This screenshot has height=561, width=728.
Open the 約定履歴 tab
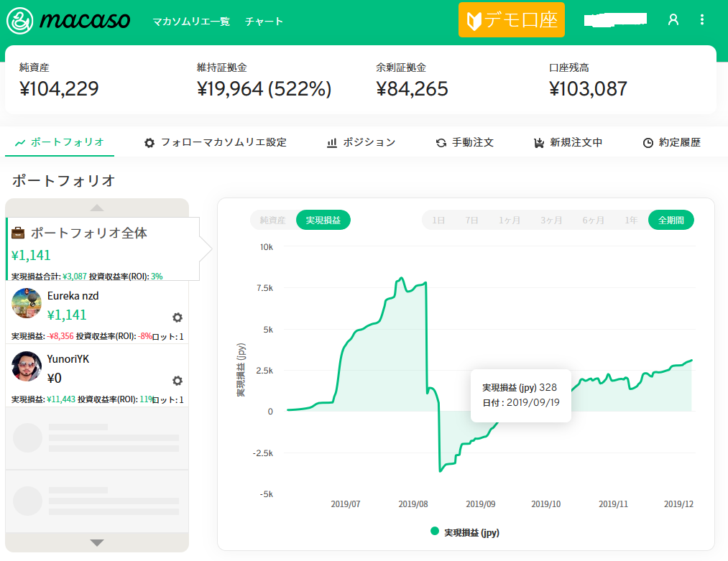coord(671,142)
